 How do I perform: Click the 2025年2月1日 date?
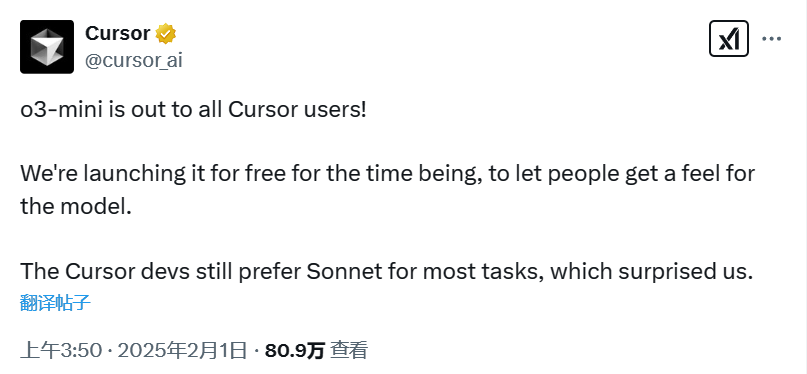tap(183, 351)
